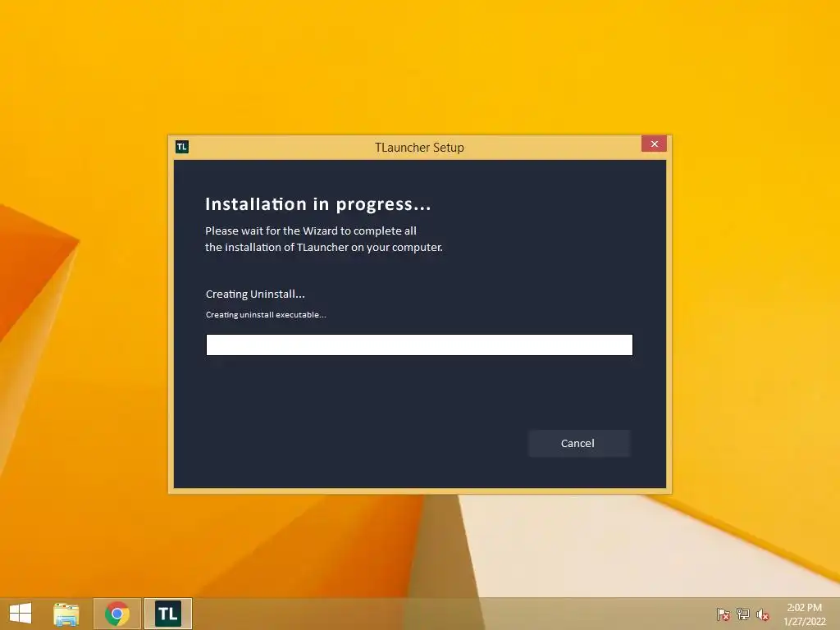The height and width of the screenshot is (630, 840).
Task: Click the muted volume tray icon
Action: (763, 614)
